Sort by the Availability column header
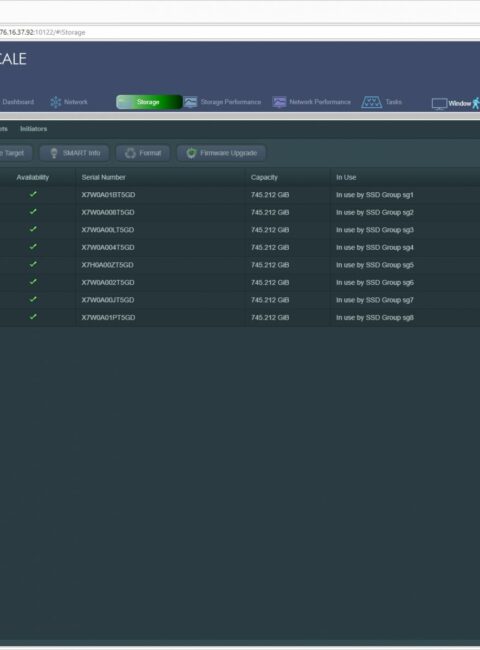The height and width of the screenshot is (650, 480). [33, 177]
